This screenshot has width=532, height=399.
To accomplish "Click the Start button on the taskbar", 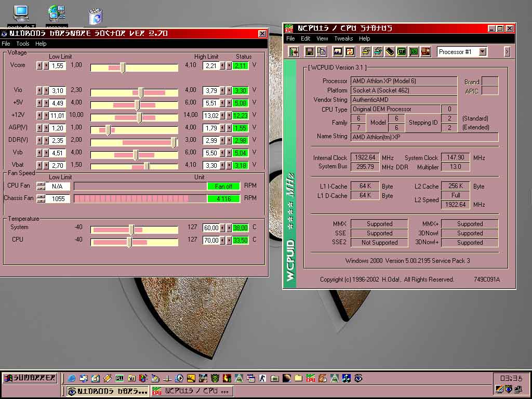I will click(x=30, y=378).
